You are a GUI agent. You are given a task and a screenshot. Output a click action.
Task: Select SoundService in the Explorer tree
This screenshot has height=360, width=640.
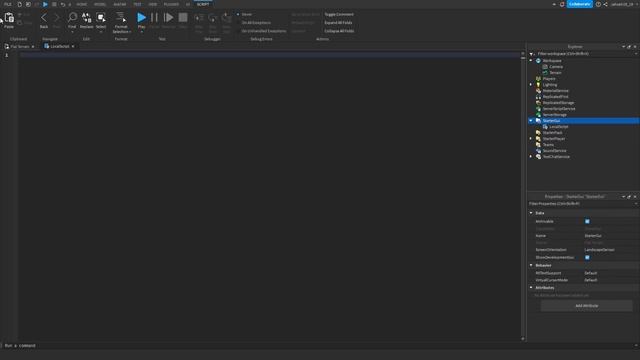(554, 151)
